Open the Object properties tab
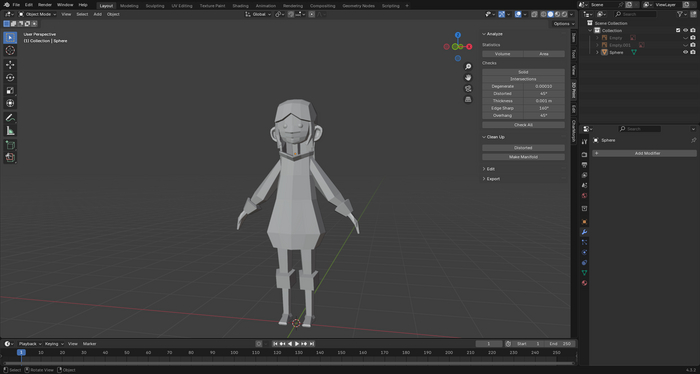Viewport: 700px width, 374px height. [584, 222]
